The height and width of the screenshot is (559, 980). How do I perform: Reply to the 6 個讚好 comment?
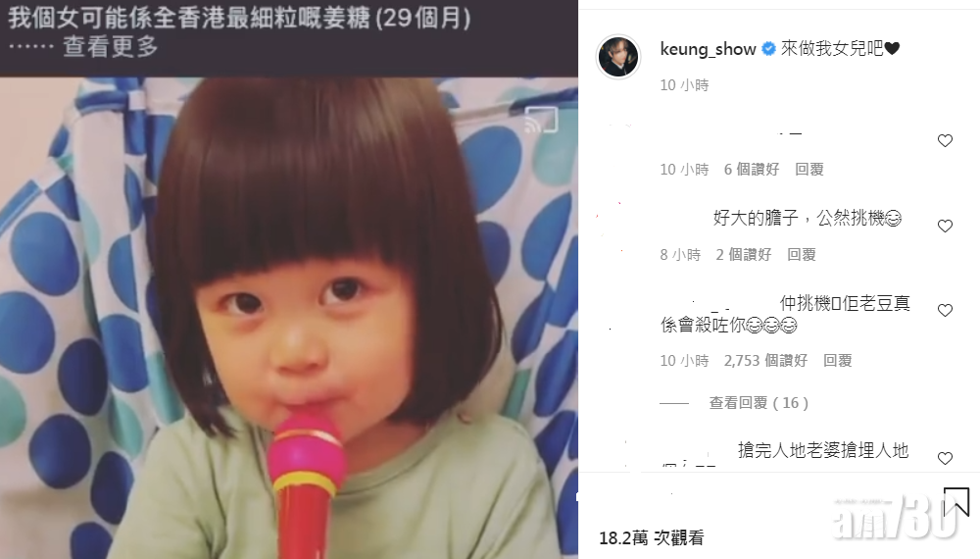point(808,170)
